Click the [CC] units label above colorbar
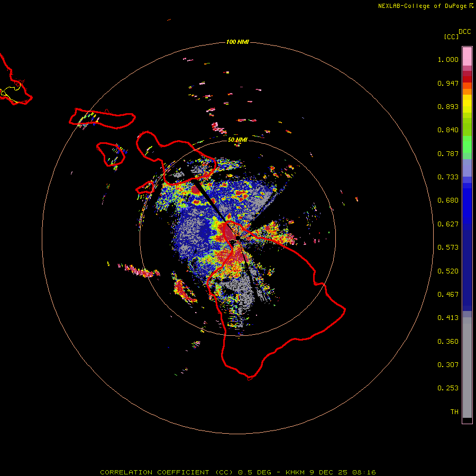 pyautogui.click(x=451, y=36)
